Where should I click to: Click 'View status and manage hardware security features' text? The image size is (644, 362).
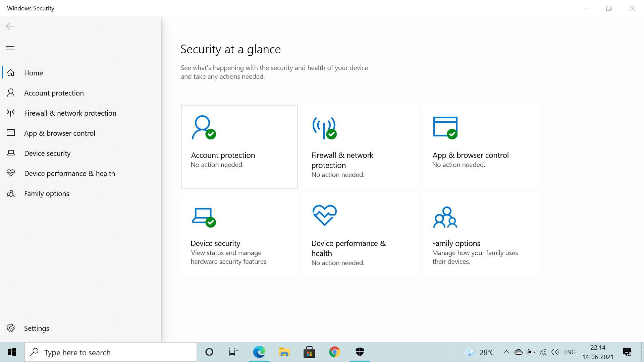point(228,257)
